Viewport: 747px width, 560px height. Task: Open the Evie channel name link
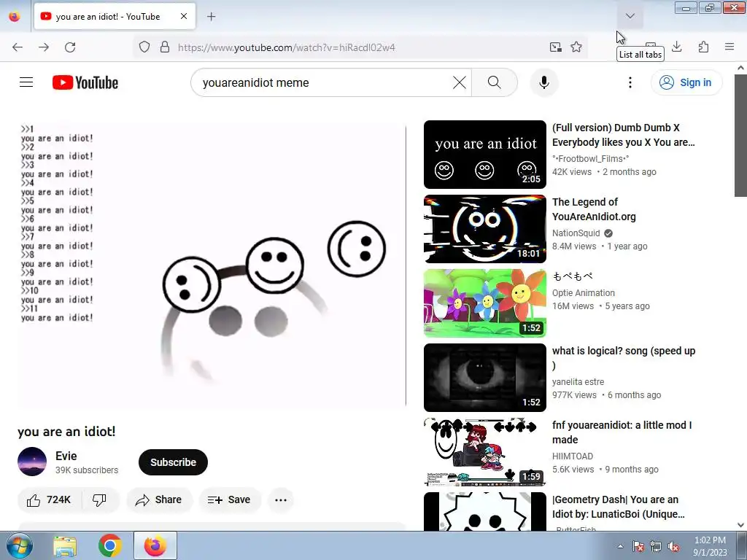coord(66,456)
